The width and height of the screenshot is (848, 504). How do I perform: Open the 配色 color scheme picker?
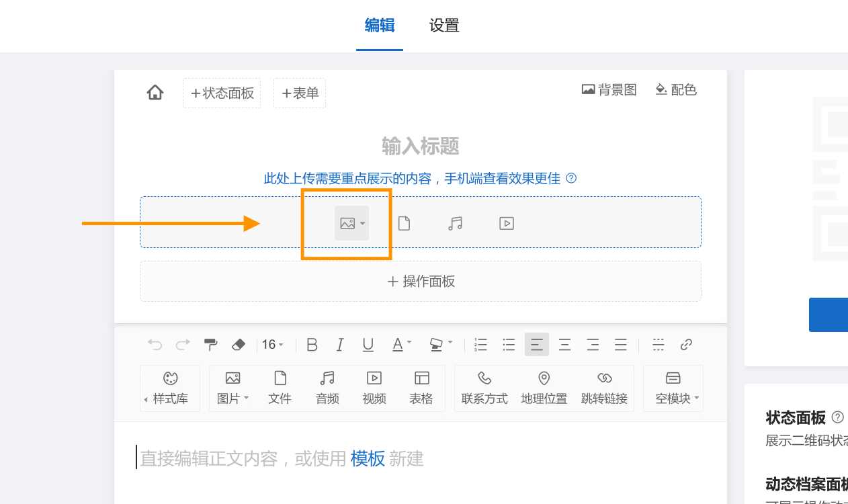(x=676, y=89)
